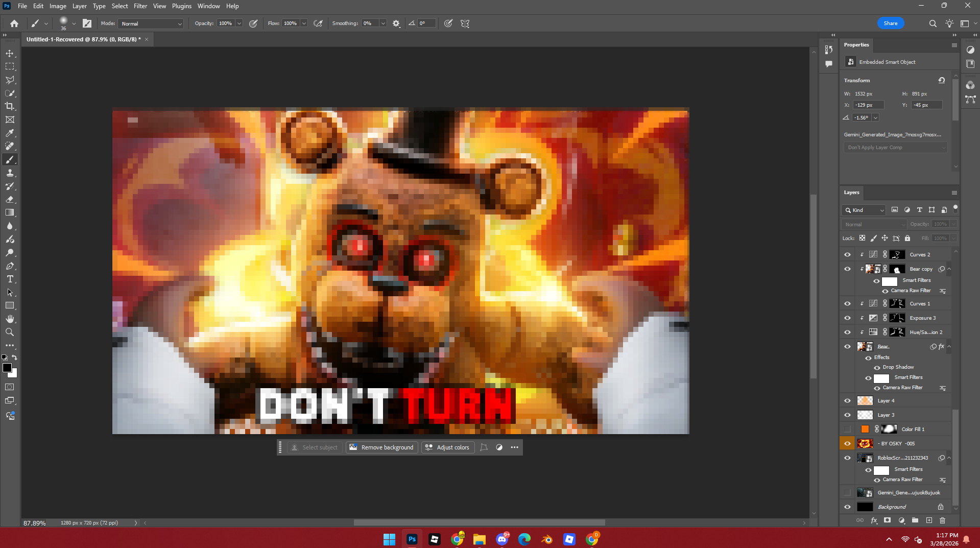Click the Remove background button
The width and height of the screenshot is (980, 548).
click(x=382, y=447)
